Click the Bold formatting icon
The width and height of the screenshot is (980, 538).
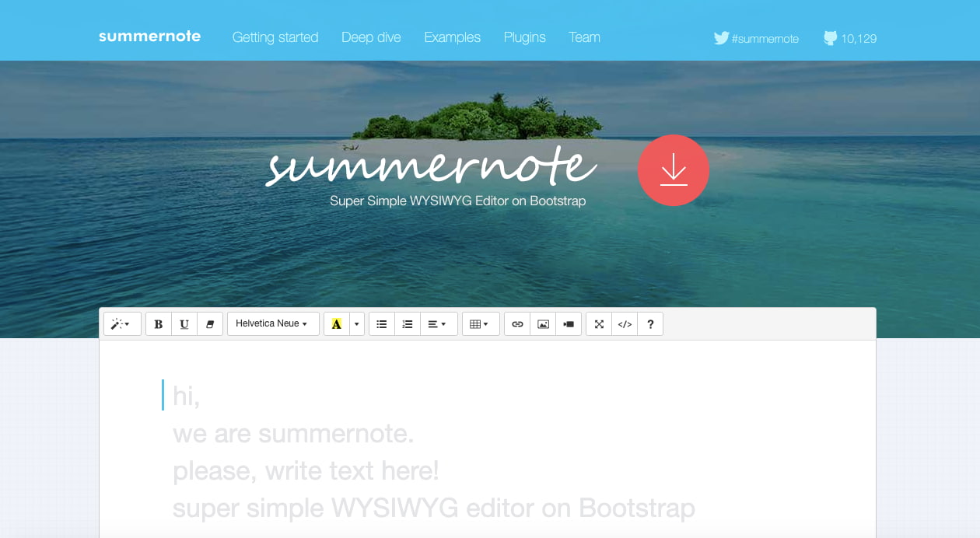[159, 324]
